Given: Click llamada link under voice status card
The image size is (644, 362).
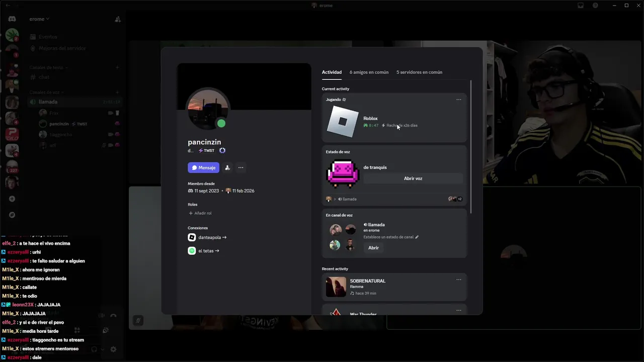Looking at the screenshot, I should tap(347, 199).
